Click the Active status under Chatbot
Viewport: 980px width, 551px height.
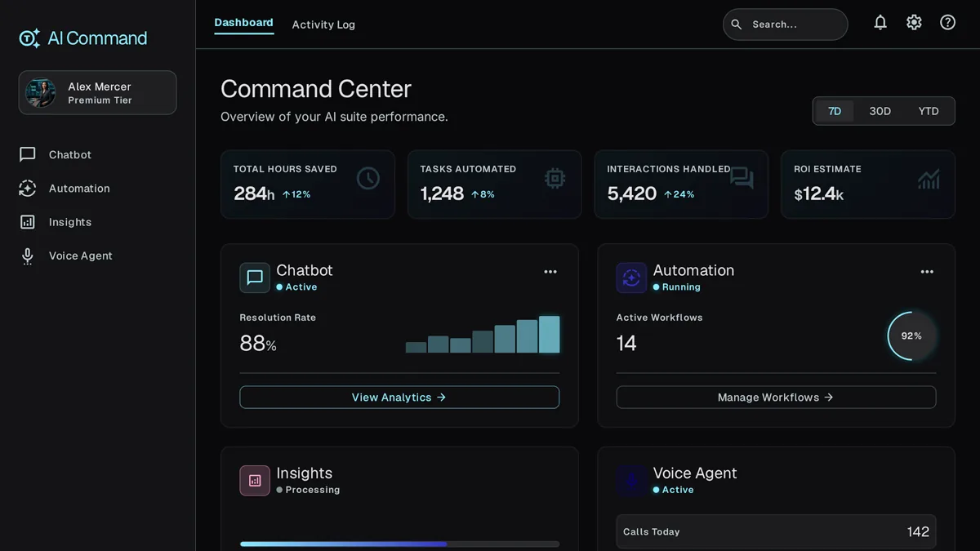(x=296, y=287)
